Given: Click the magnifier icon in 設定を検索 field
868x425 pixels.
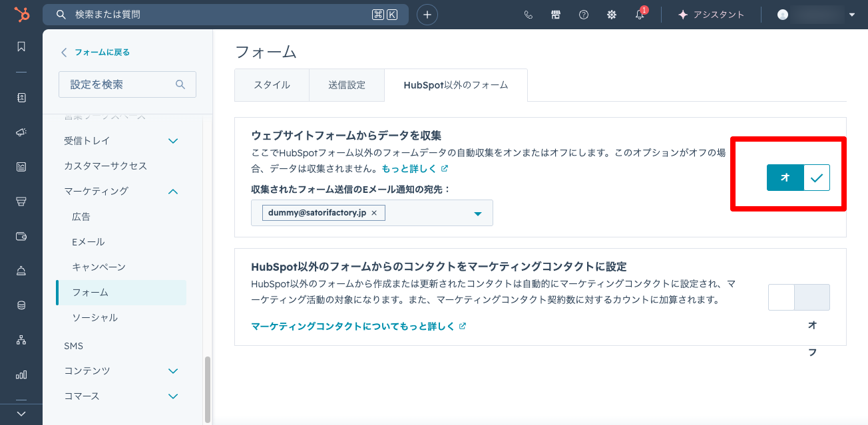Looking at the screenshot, I should [x=180, y=84].
